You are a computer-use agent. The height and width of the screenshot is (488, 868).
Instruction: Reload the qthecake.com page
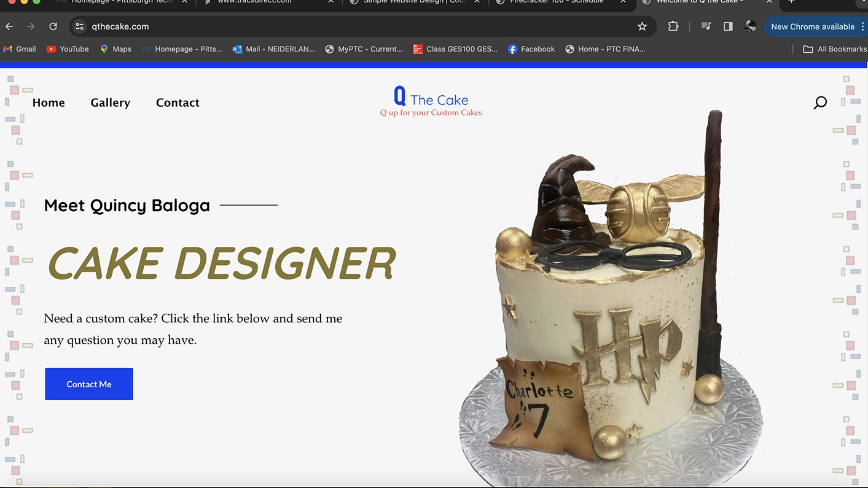point(53,26)
